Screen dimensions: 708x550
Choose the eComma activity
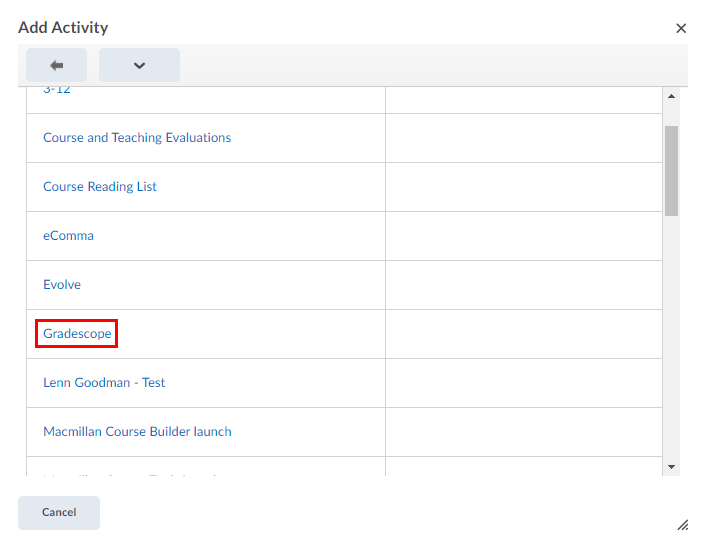[x=68, y=236]
